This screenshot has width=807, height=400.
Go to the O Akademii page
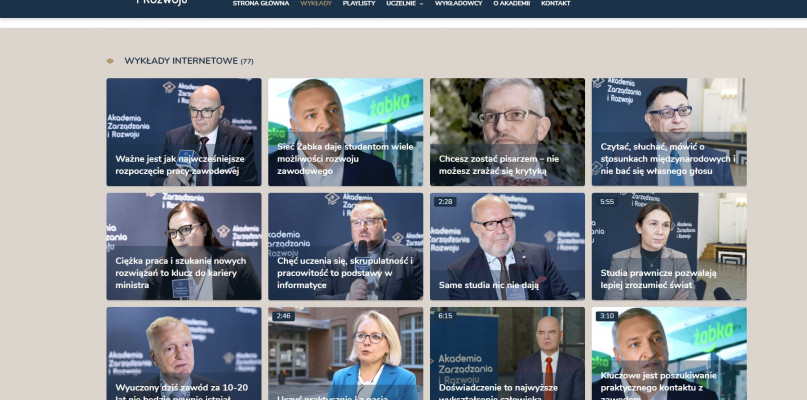coord(512,4)
